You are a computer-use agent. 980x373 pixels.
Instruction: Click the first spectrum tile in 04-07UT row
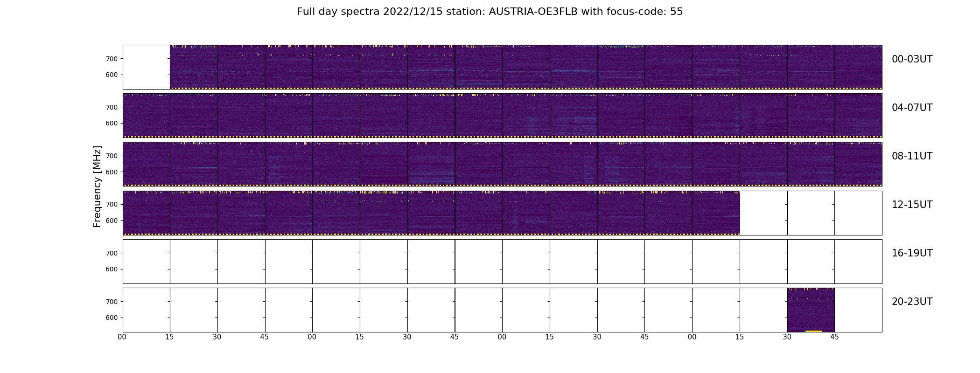[147, 116]
